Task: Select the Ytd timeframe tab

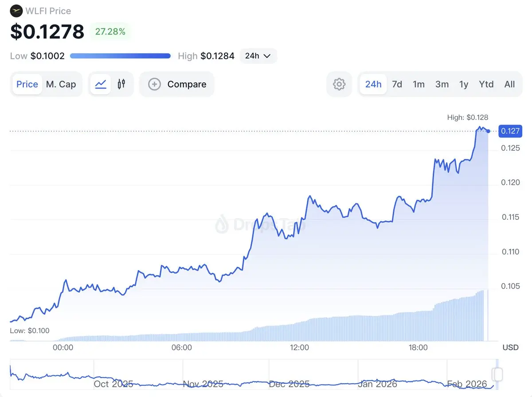Action: (x=486, y=84)
